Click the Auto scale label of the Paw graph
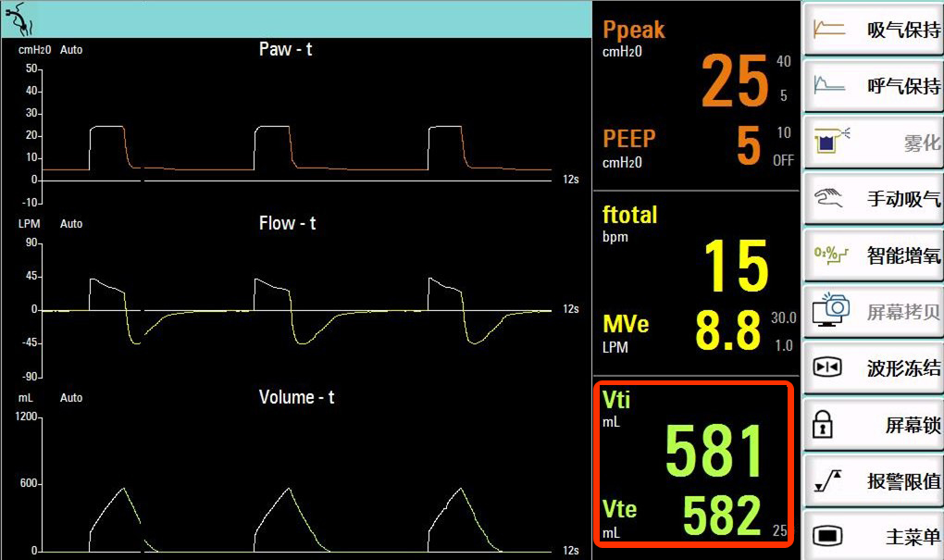Image resolution: width=944 pixels, height=560 pixels. click(71, 50)
